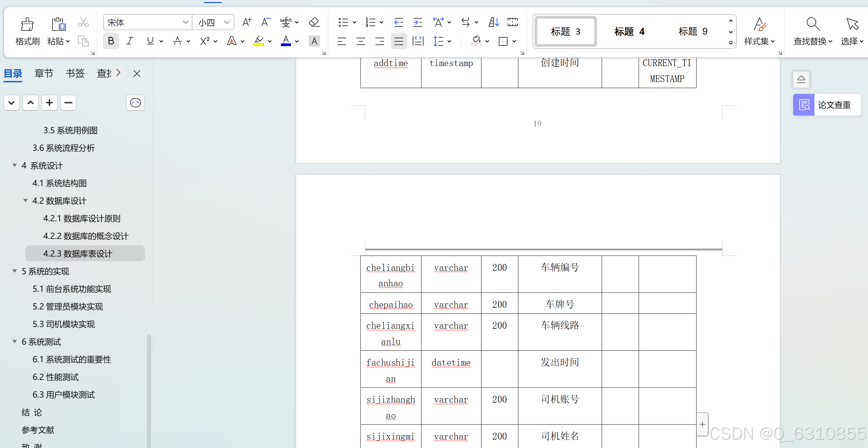Open the font name dropdown (宋体)
Screen dimensions: 868x448
coord(185,22)
